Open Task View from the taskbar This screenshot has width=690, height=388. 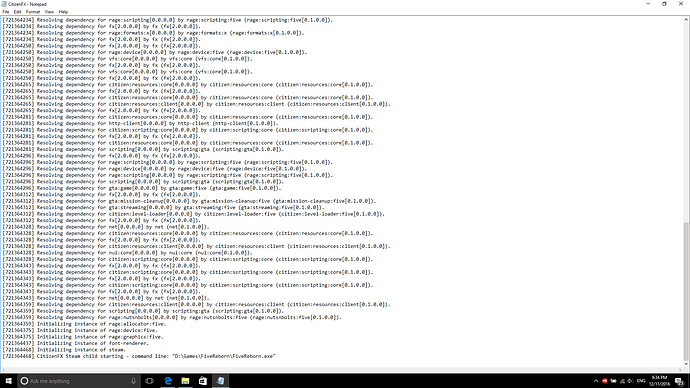pos(150,381)
